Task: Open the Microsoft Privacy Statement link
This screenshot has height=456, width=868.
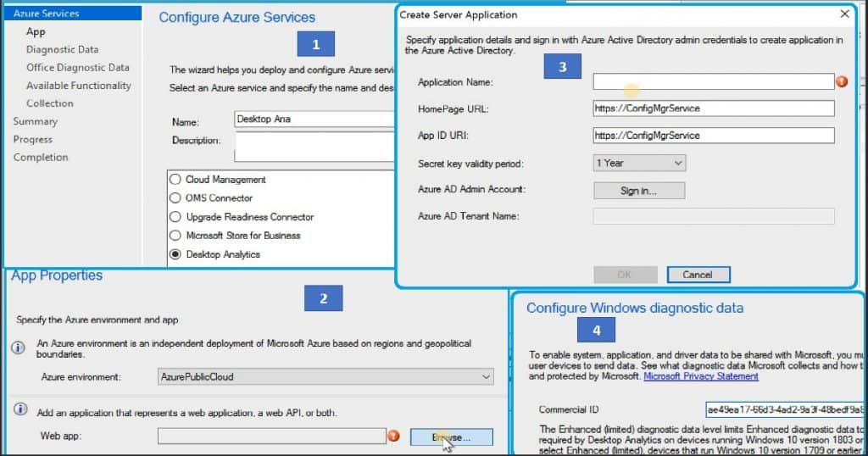Action: pos(701,376)
